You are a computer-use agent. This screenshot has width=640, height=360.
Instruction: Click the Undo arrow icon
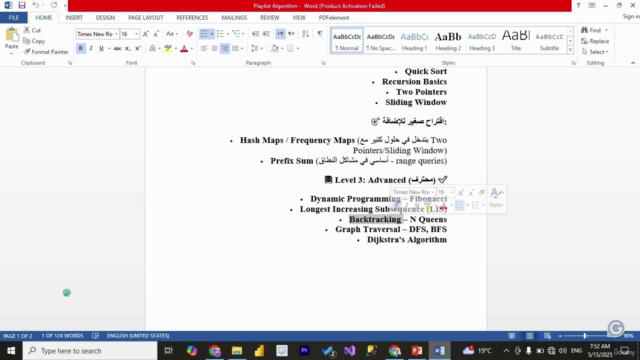pos(36,5)
